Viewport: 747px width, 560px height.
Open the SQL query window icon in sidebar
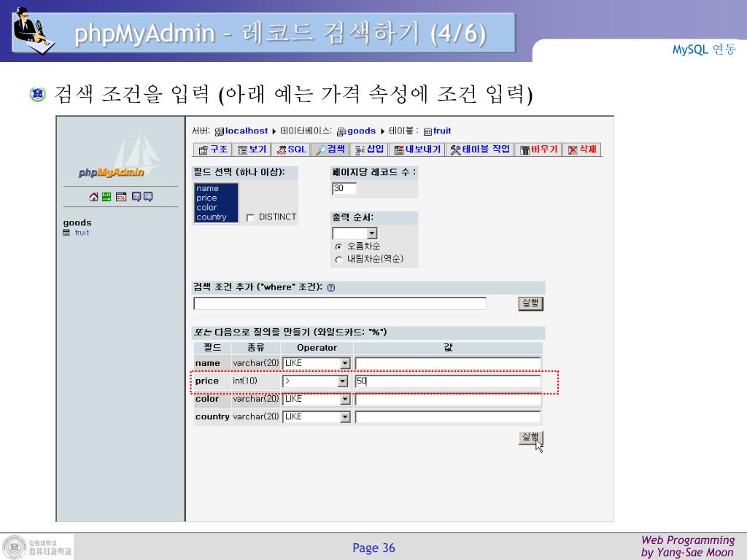point(121,197)
